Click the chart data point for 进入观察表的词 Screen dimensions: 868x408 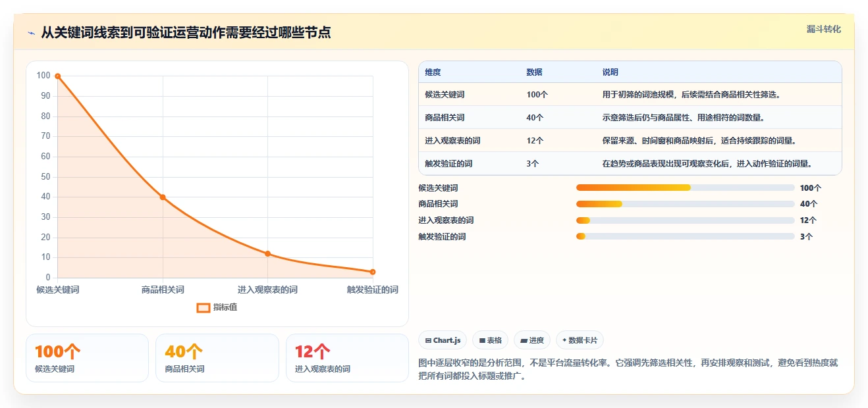coord(267,253)
